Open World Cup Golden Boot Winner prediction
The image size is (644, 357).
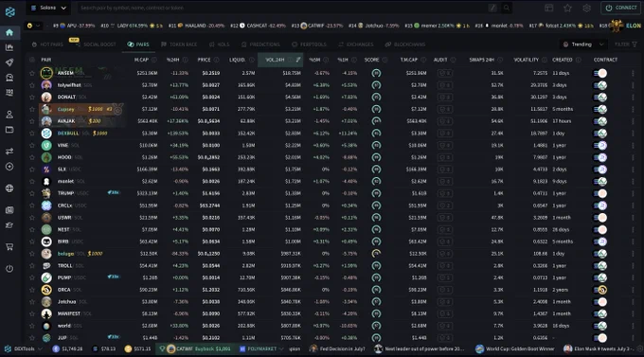tap(515, 348)
